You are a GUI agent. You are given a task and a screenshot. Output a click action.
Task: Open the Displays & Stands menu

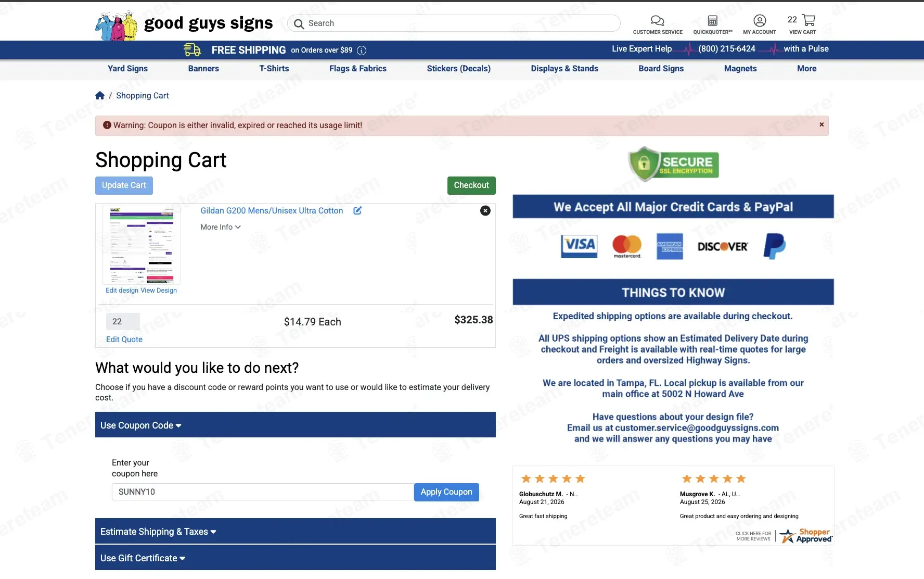(x=564, y=69)
